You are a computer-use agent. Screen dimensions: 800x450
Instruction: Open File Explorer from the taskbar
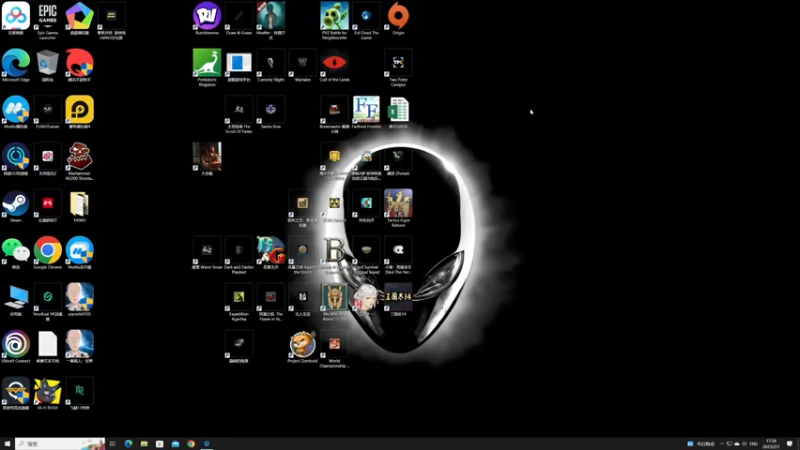pos(144,444)
